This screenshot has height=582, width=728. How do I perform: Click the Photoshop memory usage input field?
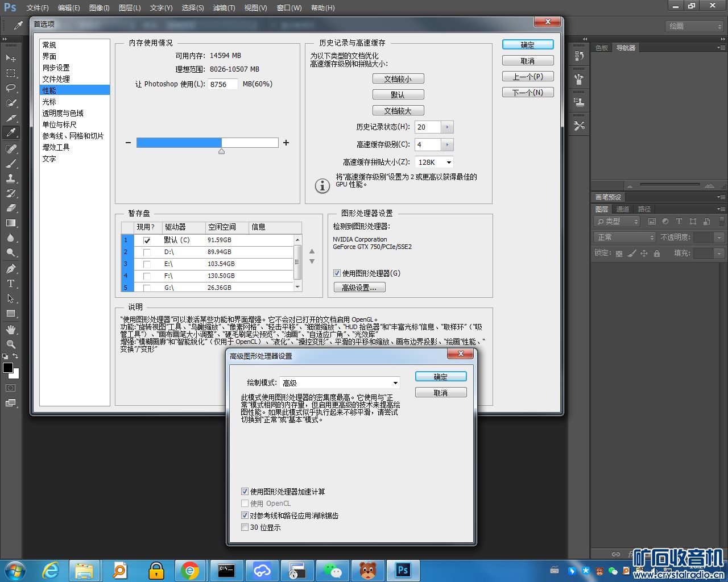222,84
